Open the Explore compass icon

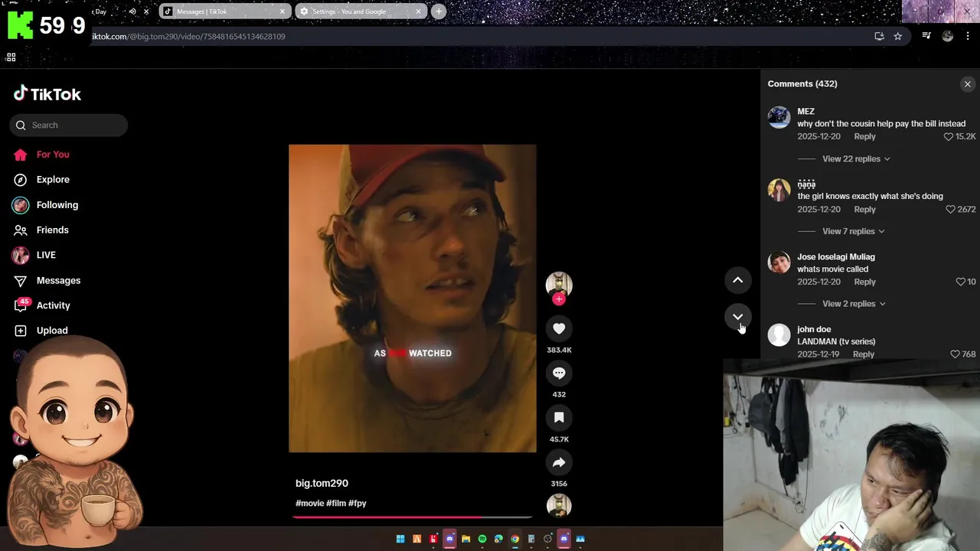(21, 179)
